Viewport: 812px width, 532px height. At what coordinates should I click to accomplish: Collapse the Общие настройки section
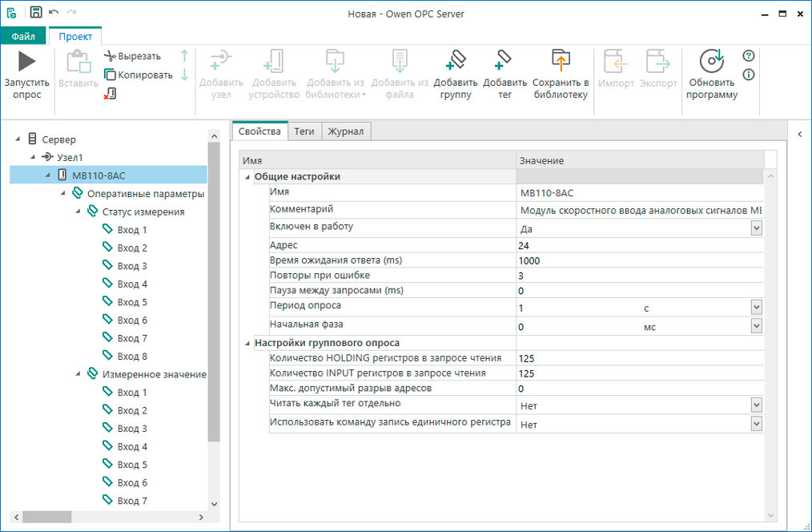pyautogui.click(x=247, y=177)
